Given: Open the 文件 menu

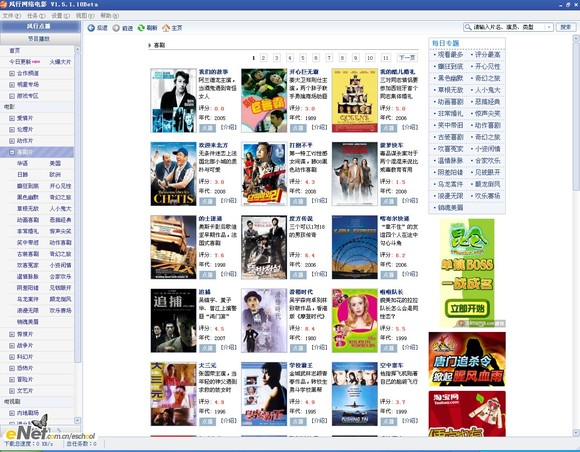Looking at the screenshot, I should pyautogui.click(x=11, y=16).
